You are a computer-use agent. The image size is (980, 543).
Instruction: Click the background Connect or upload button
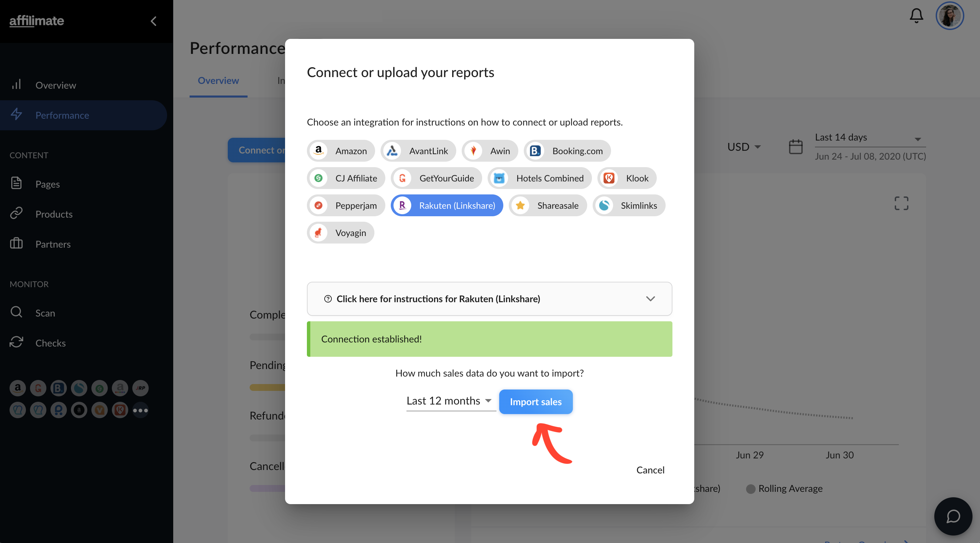click(x=256, y=150)
